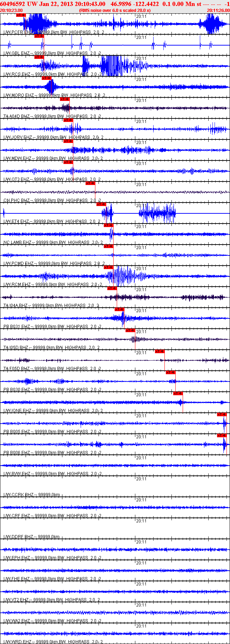Click the end time 20:11:26.00 label
This screenshot has height=644, width=230.
218,11
